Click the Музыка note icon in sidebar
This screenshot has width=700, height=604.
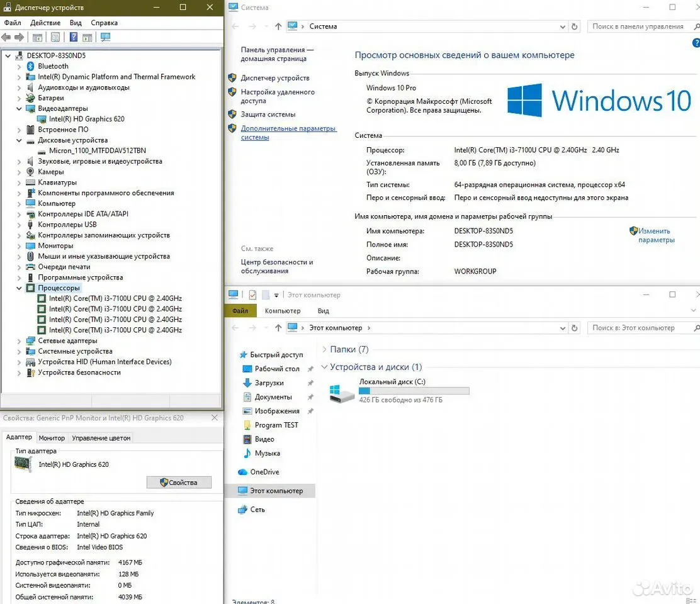coord(247,453)
